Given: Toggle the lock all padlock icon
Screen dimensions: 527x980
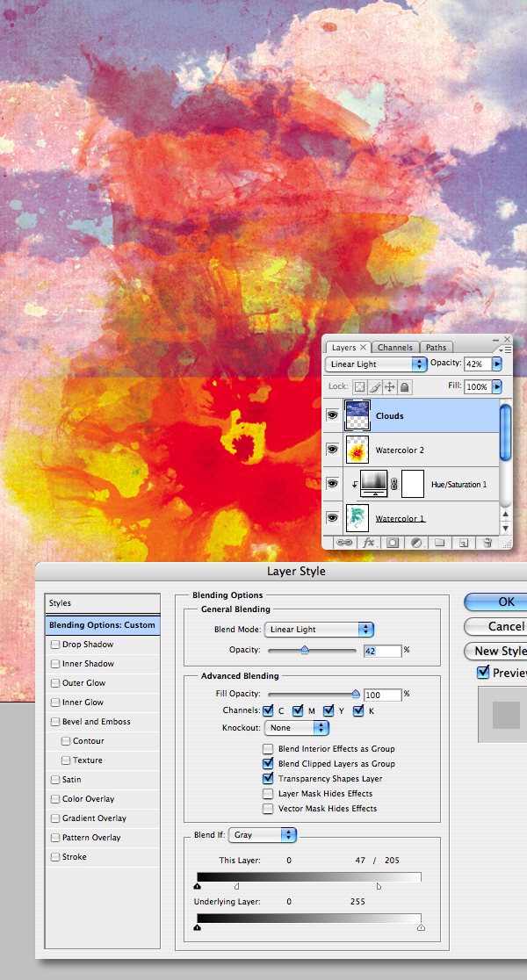Looking at the screenshot, I should [x=404, y=387].
